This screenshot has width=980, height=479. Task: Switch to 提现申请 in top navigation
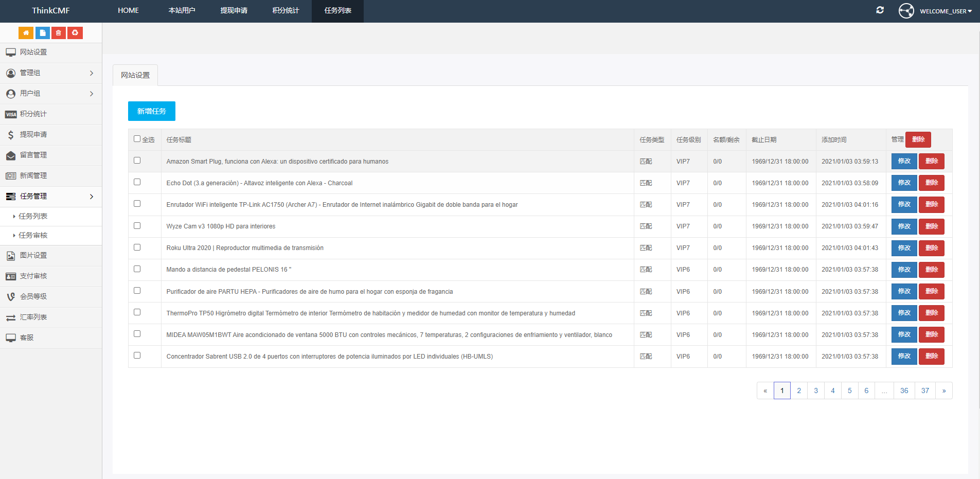[234, 11]
